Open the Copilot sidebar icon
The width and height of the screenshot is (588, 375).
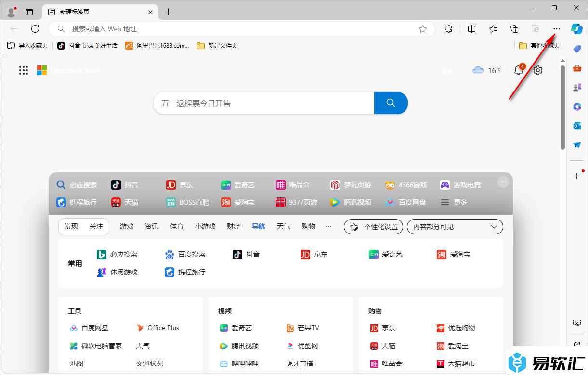(x=577, y=29)
